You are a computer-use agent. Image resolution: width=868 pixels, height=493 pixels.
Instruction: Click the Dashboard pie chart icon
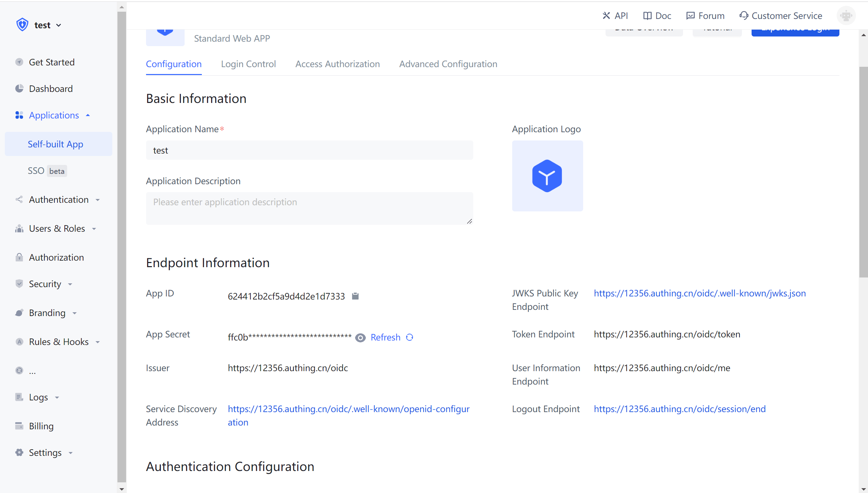19,88
